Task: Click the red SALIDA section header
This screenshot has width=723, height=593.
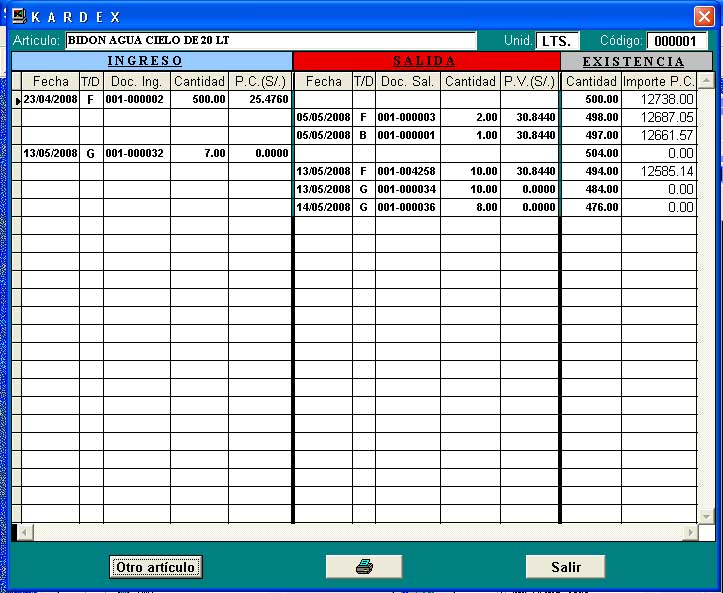Action: click(425, 61)
